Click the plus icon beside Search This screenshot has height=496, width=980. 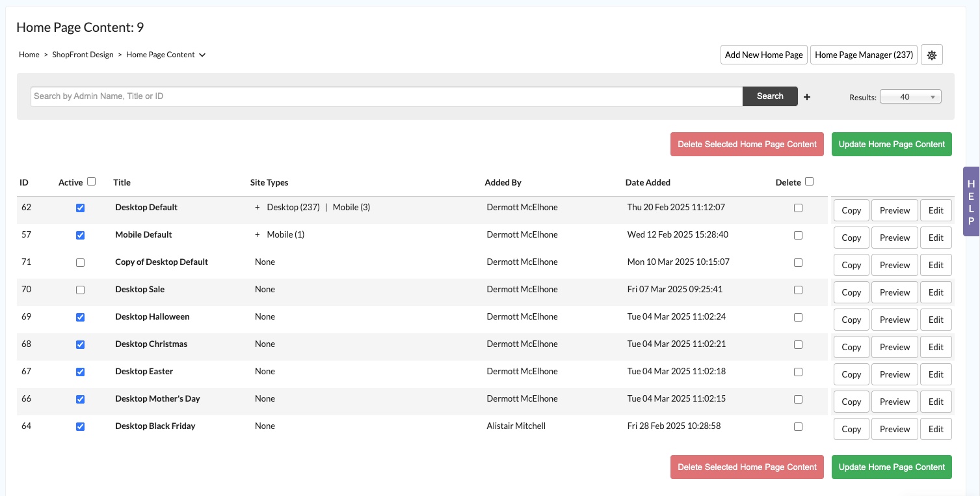[807, 97]
